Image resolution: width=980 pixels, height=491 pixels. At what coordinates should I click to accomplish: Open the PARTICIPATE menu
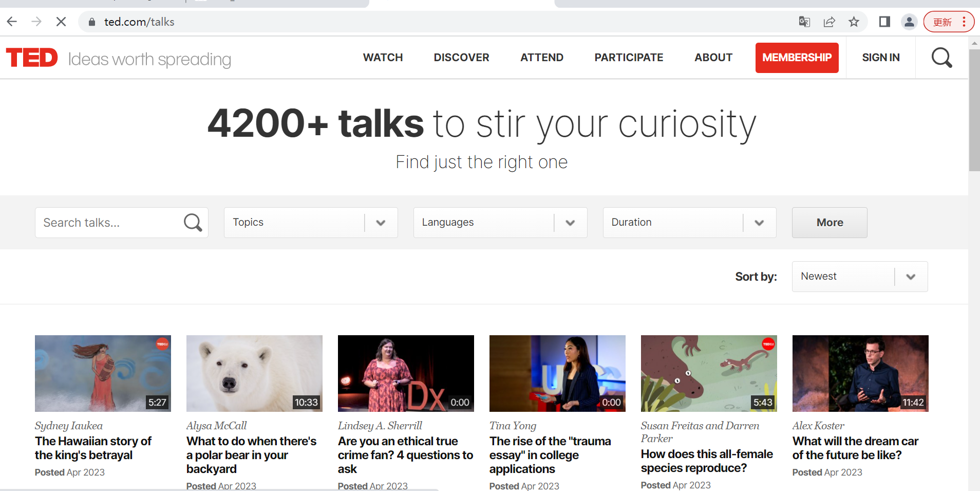629,58
